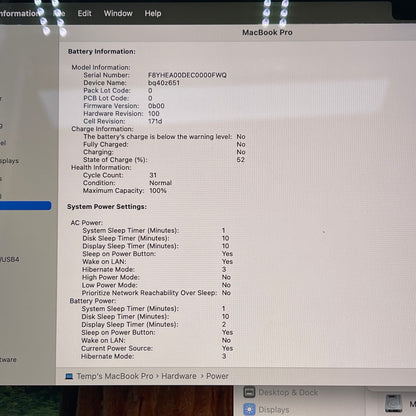This screenshot has height=416, width=416.
Task: Select Hardware in the path bar
Action: 179,376
